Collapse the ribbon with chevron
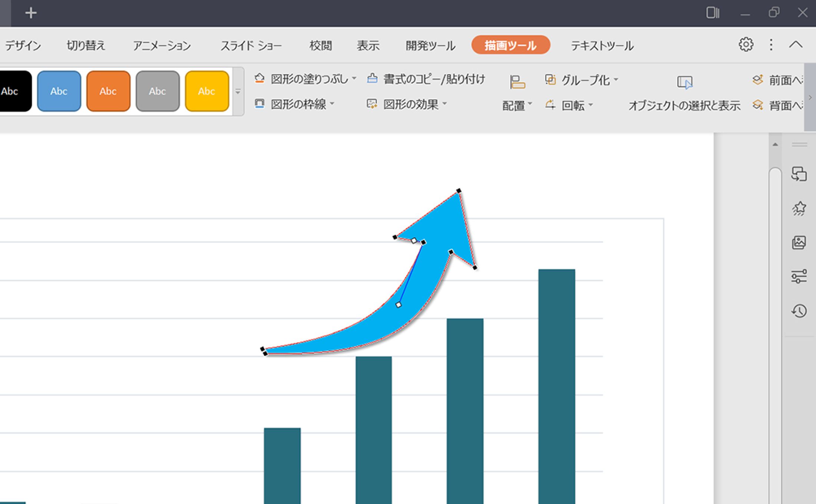Image resolution: width=816 pixels, height=504 pixels. [796, 45]
